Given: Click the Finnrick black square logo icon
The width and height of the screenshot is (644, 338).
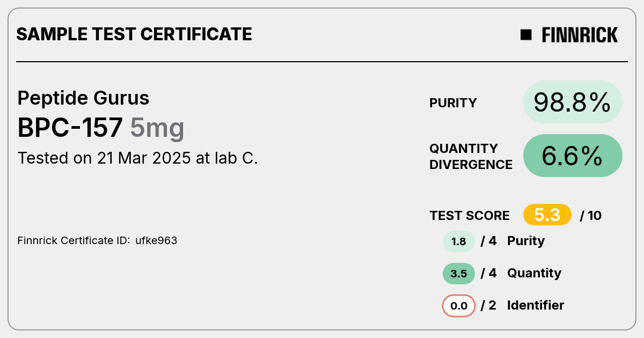Looking at the screenshot, I should tap(526, 35).
